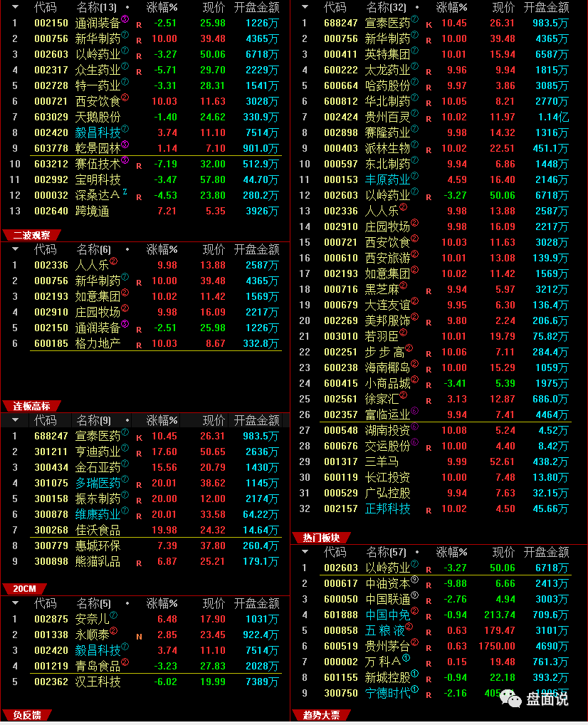588x725 pixels.
Task: Click the purple badge next to 交运股份
Action: point(414,442)
